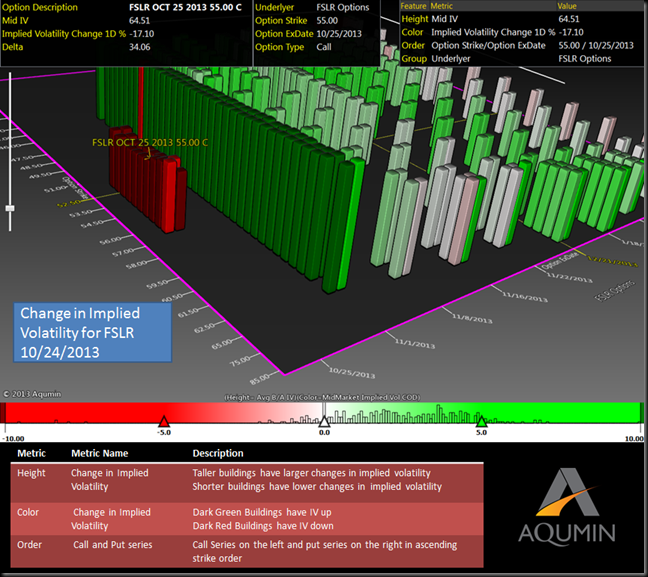Click the 53.50 strike axis label
Screen dimensions: 648x577
tap(81, 212)
